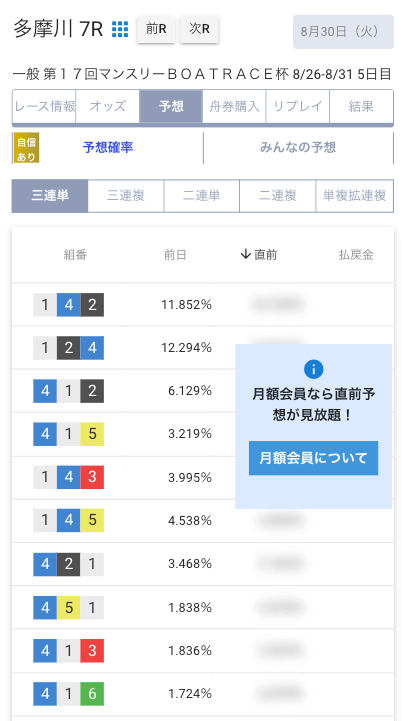This screenshot has height=721, width=405.
Task: Open the 結果 tab
Action: point(361,107)
